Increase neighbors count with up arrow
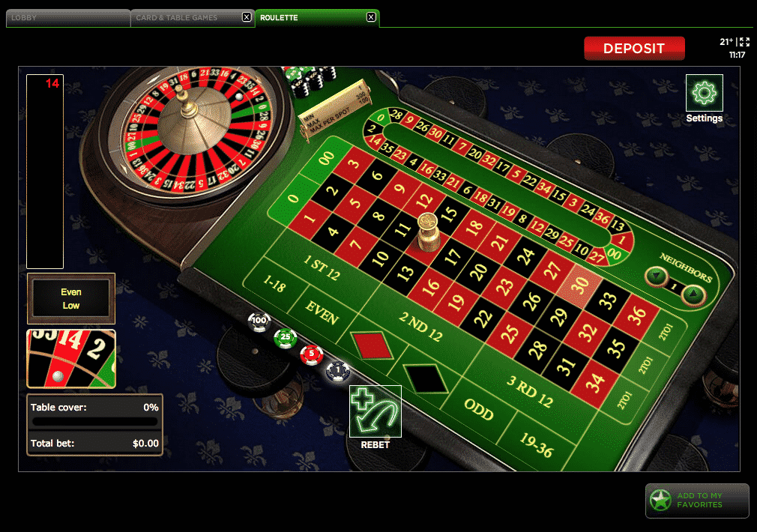Viewport: 757px width, 532px height. pos(693,294)
